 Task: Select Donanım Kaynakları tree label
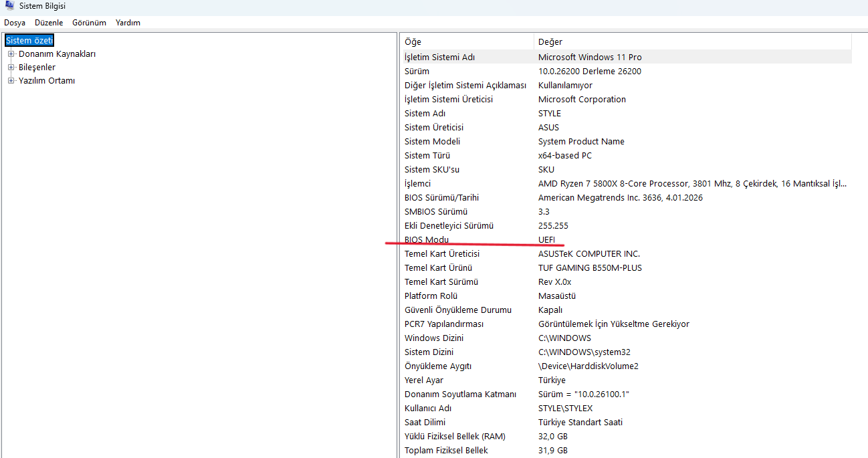(57, 54)
